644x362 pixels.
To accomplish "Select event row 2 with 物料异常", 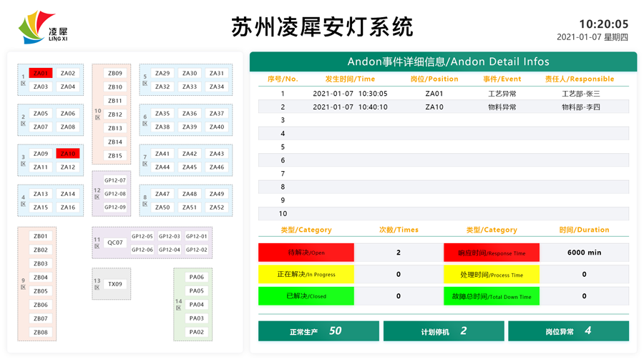I will coord(443,107).
